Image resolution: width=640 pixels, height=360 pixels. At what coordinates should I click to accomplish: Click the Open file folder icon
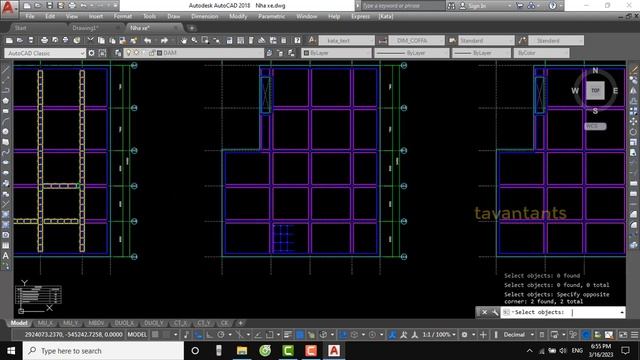click(20, 40)
